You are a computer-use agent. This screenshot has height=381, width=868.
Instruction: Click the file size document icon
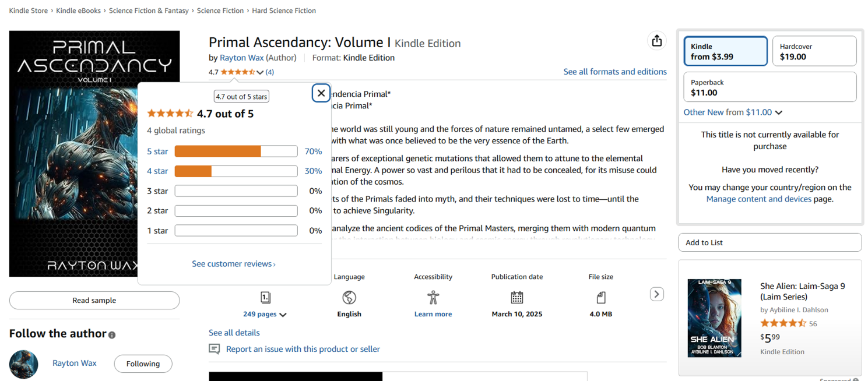(x=601, y=298)
